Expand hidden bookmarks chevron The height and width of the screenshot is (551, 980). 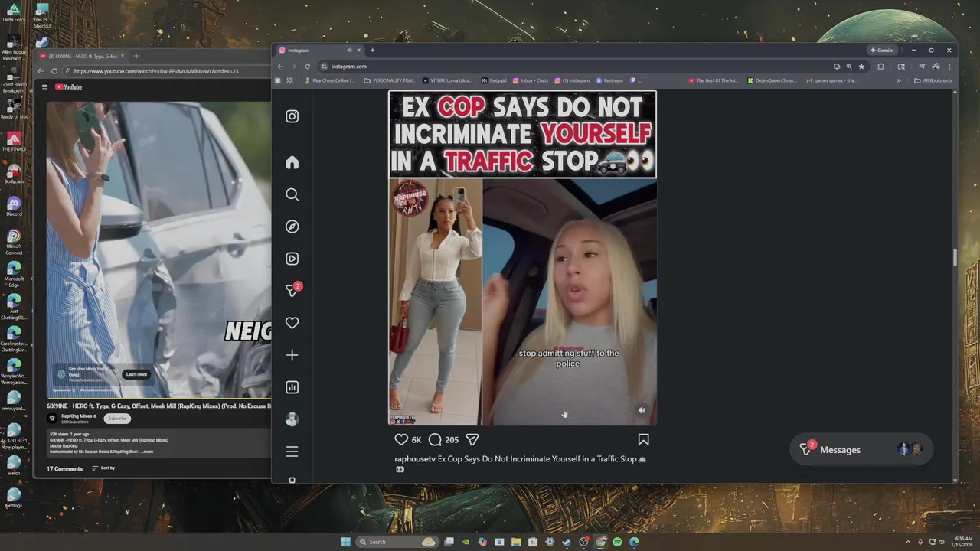tap(899, 80)
